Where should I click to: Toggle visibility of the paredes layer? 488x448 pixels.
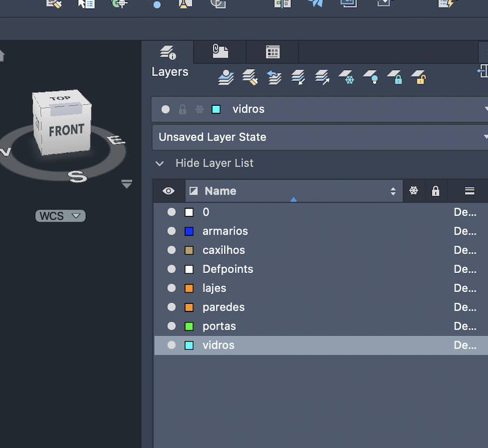click(x=172, y=307)
